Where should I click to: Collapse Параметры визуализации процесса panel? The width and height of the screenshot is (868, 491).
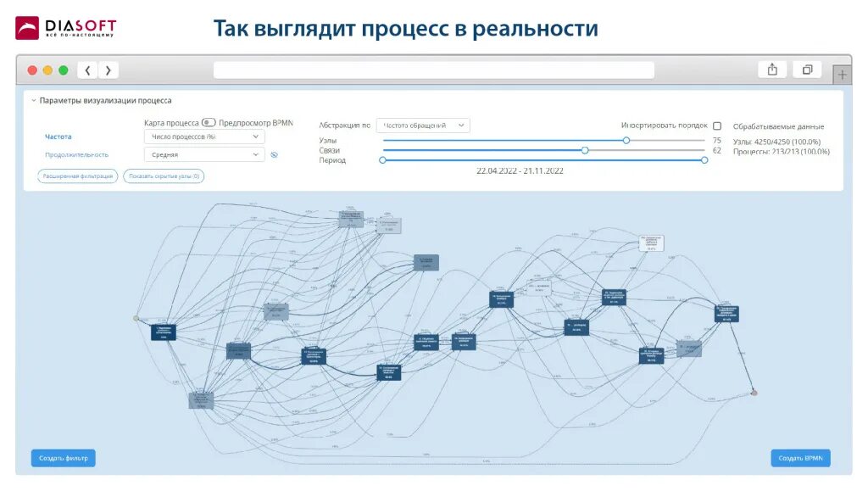34,101
